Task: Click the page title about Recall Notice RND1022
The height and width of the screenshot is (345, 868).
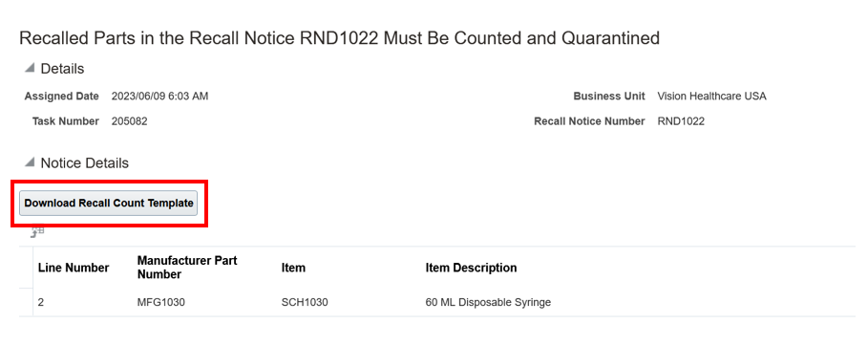Action: tap(339, 38)
